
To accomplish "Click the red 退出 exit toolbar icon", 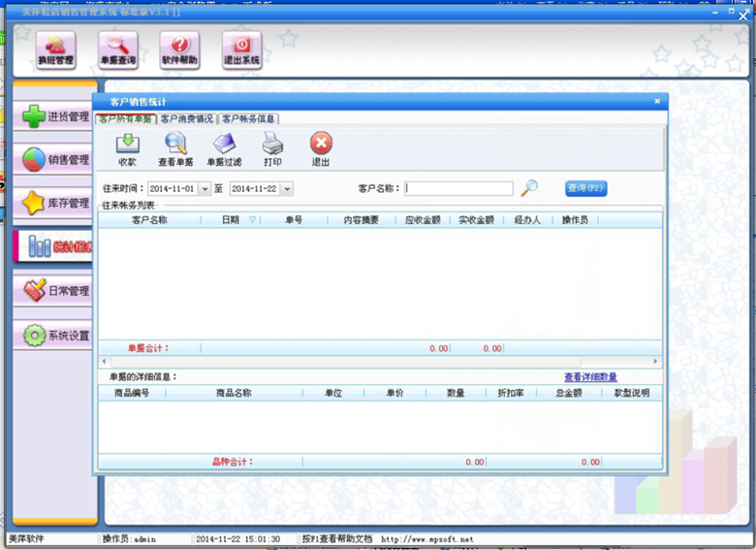I will (321, 150).
